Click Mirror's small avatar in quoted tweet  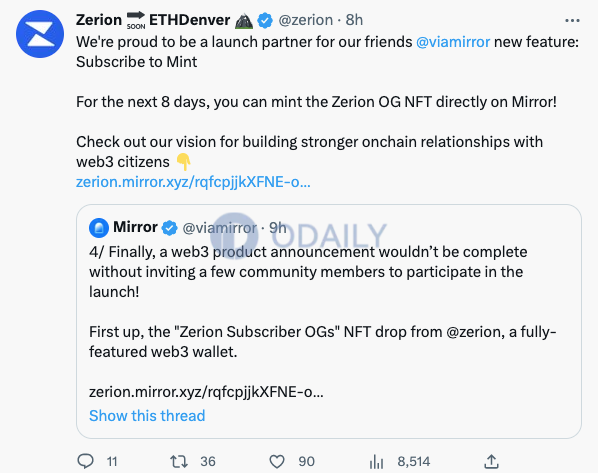99,228
